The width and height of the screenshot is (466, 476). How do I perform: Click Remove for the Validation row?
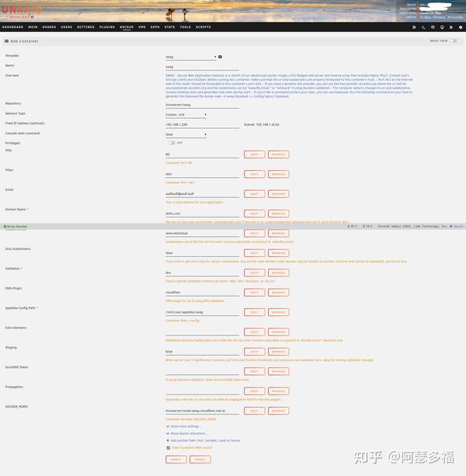(278, 273)
